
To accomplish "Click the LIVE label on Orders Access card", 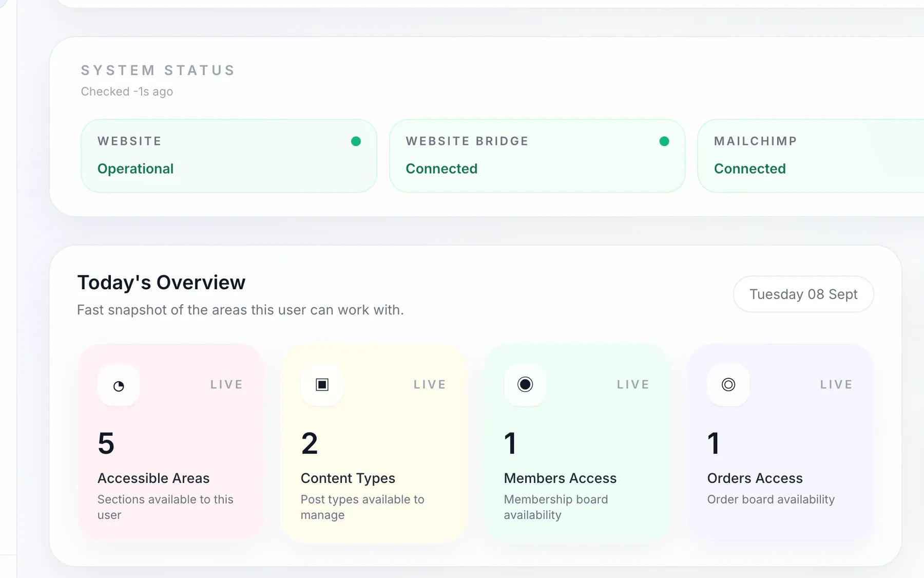I will coord(836,384).
